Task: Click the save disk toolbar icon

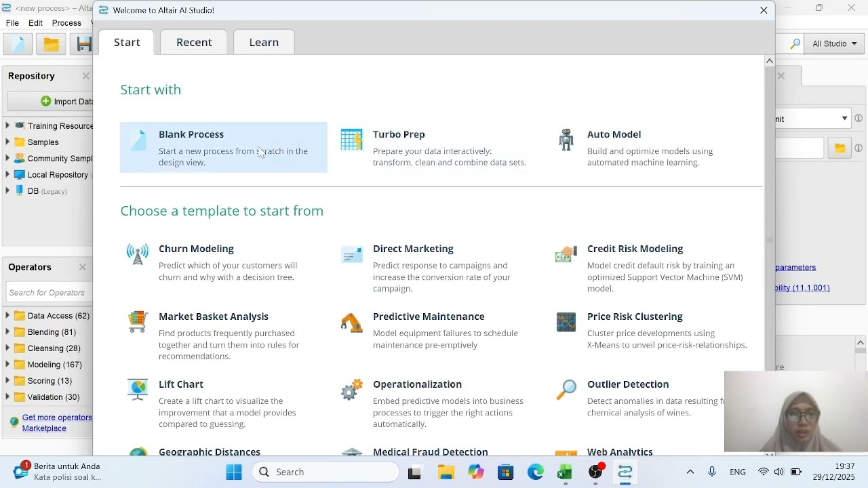Action: point(83,44)
